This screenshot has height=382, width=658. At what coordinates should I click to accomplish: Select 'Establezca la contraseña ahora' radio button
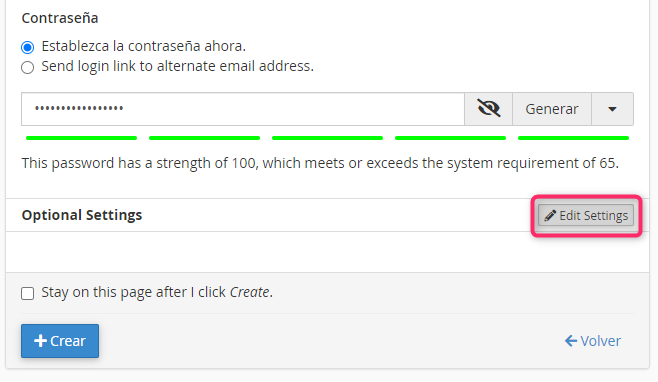pos(28,47)
